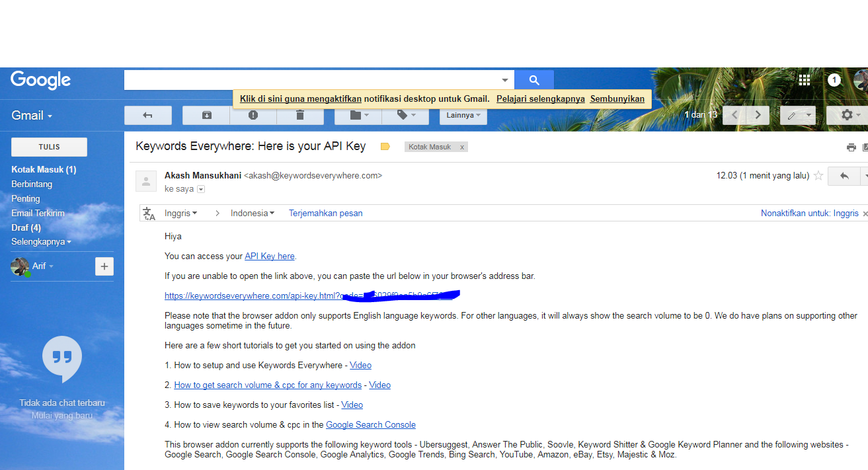Start a new chat with the plus button
This screenshot has width=868, height=470.
[x=104, y=266]
